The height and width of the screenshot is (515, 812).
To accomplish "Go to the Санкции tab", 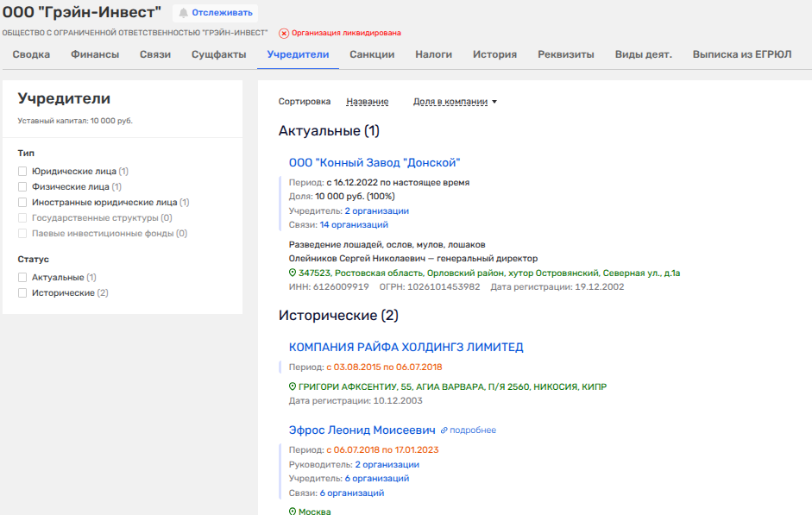I will click(372, 54).
